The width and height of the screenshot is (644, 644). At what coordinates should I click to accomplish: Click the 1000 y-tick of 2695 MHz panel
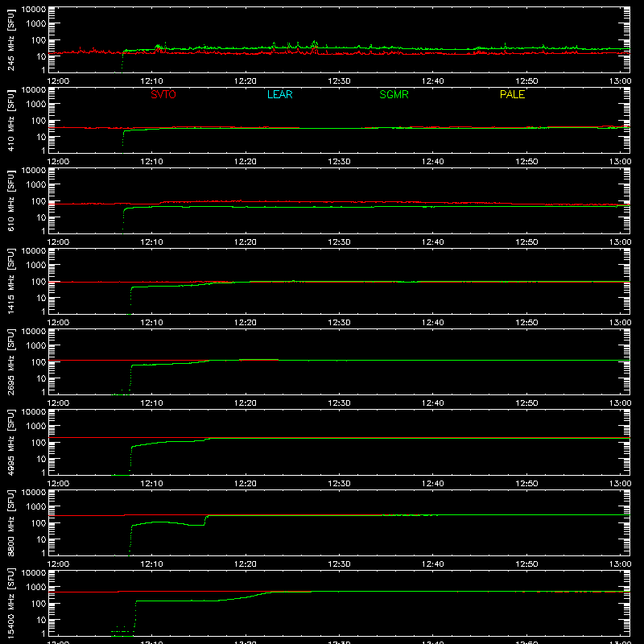click(36, 346)
